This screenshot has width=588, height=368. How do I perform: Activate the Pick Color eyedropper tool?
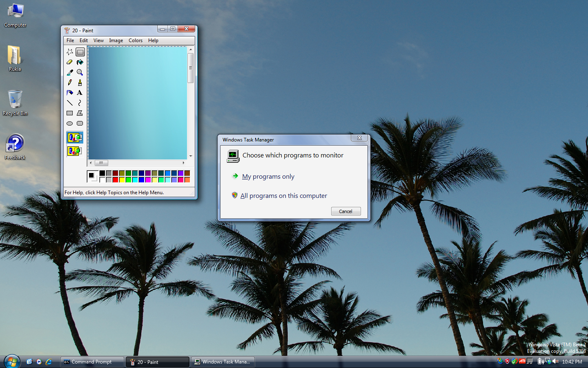(70, 72)
